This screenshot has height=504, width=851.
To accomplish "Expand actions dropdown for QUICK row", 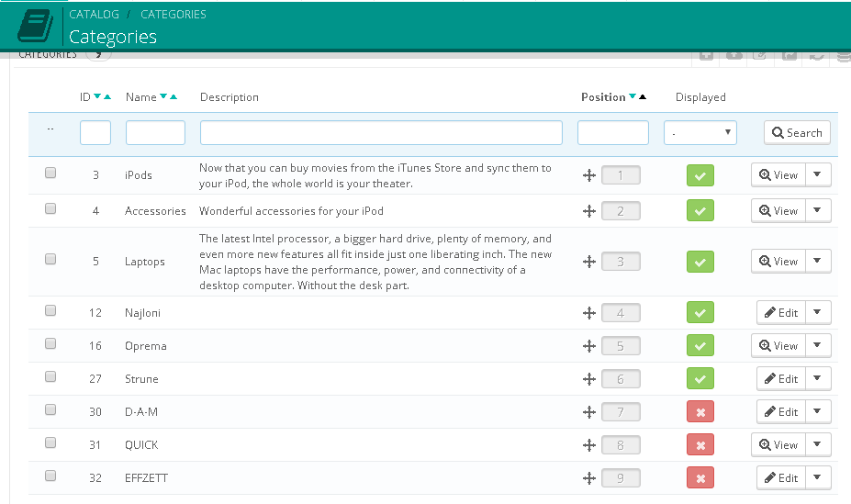I will [818, 445].
